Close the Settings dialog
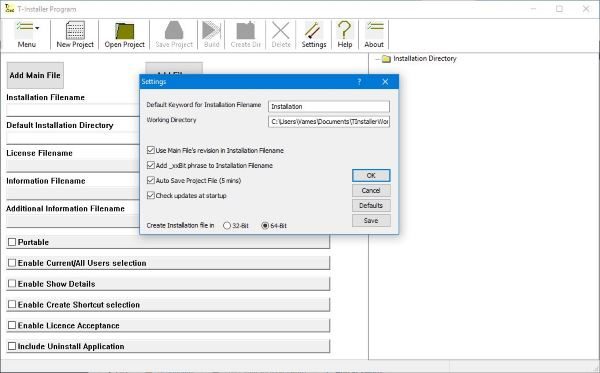Image resolution: width=600 pixels, height=373 pixels. [x=385, y=81]
